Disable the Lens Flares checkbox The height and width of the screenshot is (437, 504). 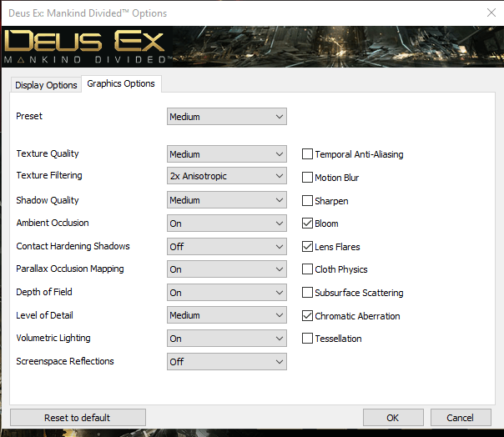click(x=308, y=247)
